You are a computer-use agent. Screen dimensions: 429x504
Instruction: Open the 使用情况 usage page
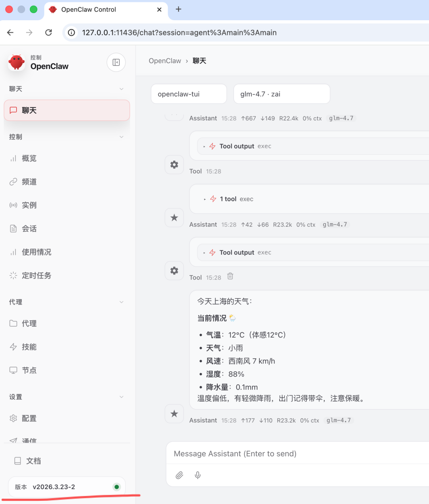tap(67, 252)
